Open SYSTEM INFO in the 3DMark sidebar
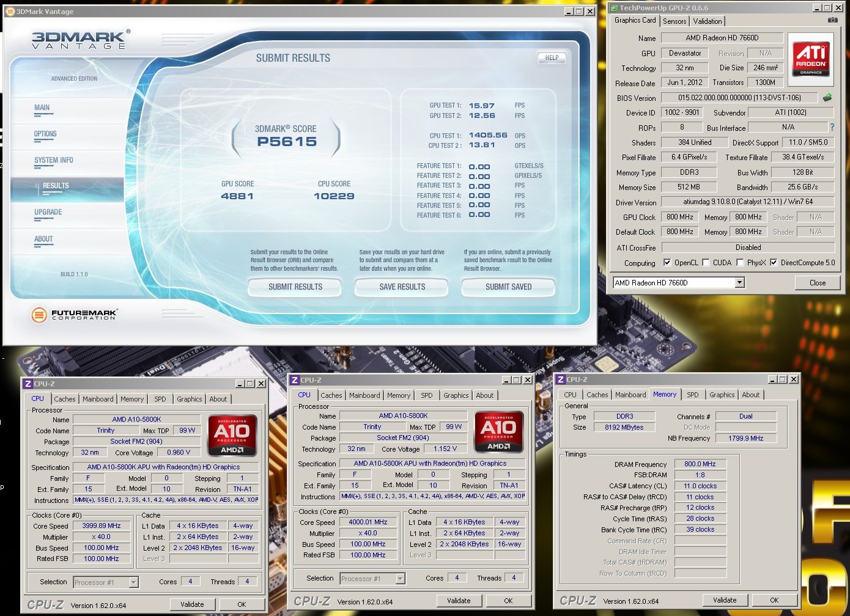This screenshot has width=850, height=616. pos(54,160)
